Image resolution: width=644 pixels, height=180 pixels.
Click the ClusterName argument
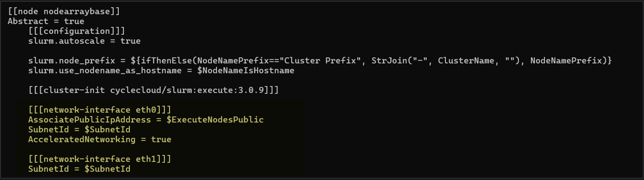(466, 61)
